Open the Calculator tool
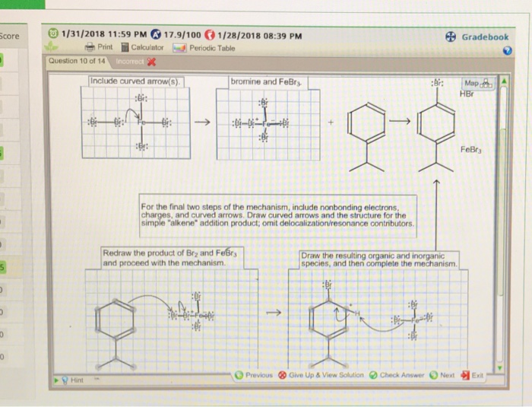This screenshot has height=407, width=532. pyautogui.click(x=143, y=48)
